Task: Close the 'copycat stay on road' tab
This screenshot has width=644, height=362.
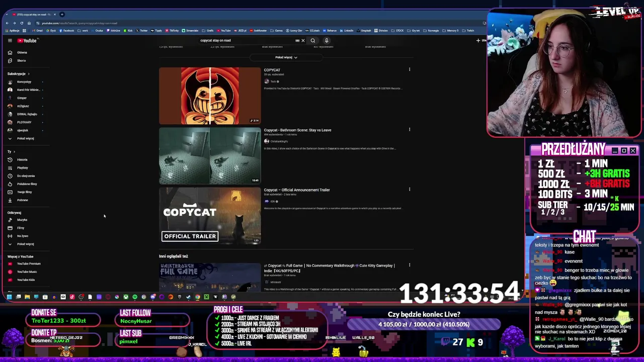Action: pyautogui.click(x=55, y=14)
